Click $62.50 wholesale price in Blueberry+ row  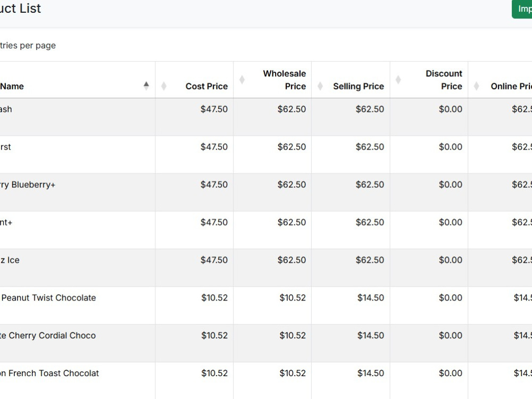coord(292,185)
